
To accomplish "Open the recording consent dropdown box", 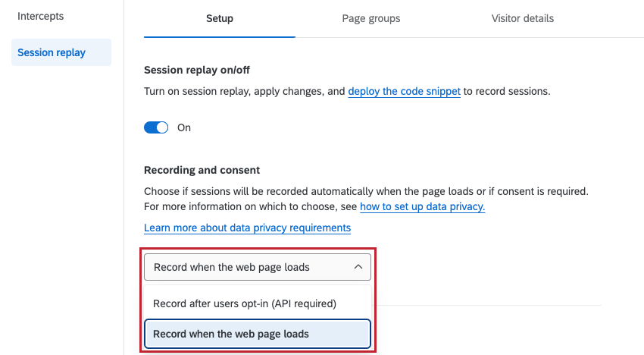I will pyautogui.click(x=258, y=267).
